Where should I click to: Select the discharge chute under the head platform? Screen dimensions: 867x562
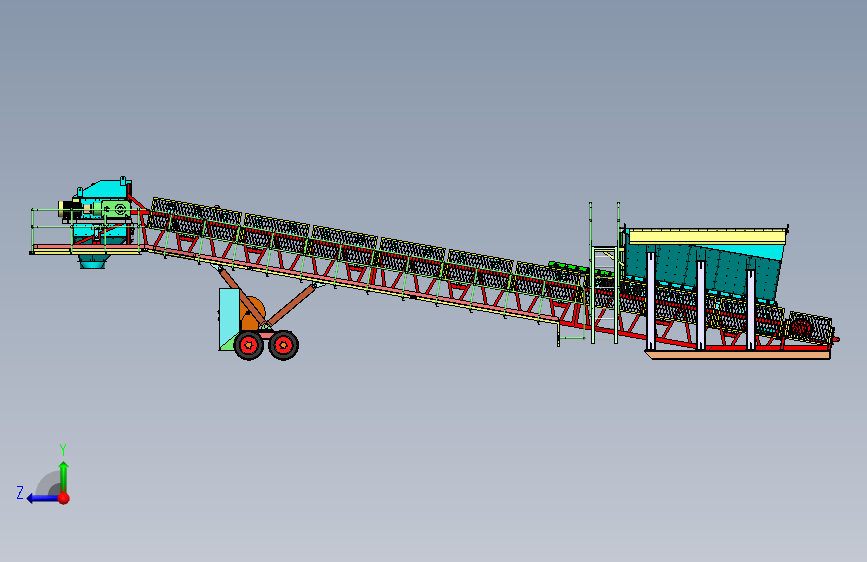click(92, 262)
